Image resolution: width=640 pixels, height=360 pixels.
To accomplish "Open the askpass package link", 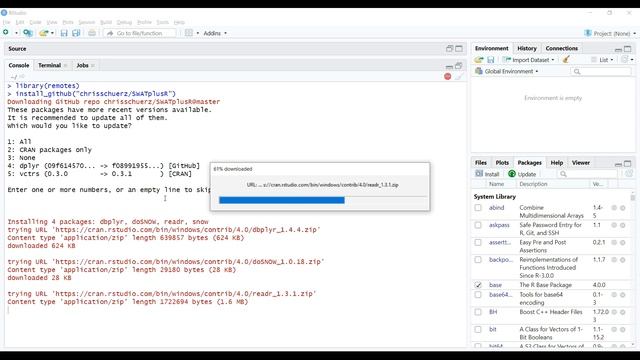I will click(x=499, y=225).
